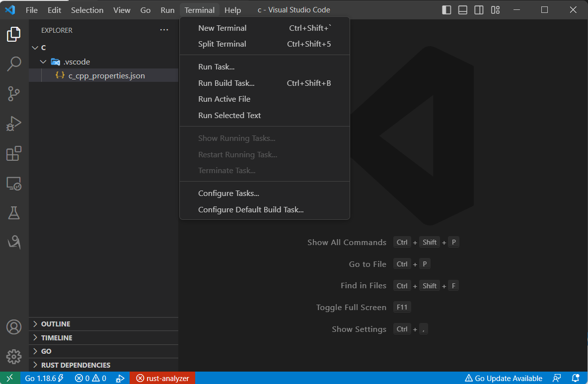Viewport: 588px width, 384px height.
Task: Toggle Panel layout icon
Action: pyautogui.click(x=463, y=10)
